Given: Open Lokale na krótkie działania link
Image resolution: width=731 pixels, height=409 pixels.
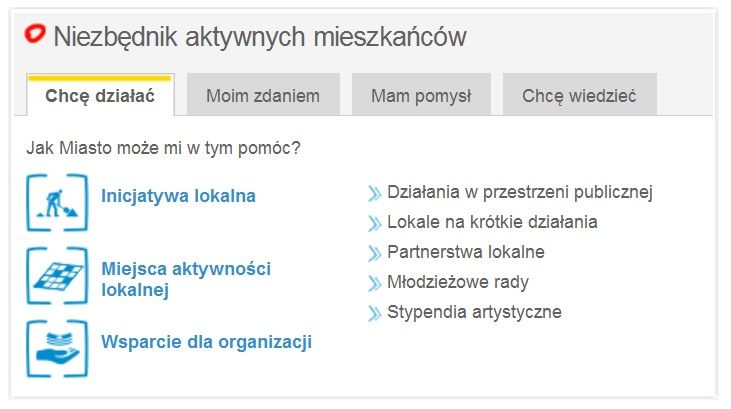Looking at the screenshot, I should 492,222.
